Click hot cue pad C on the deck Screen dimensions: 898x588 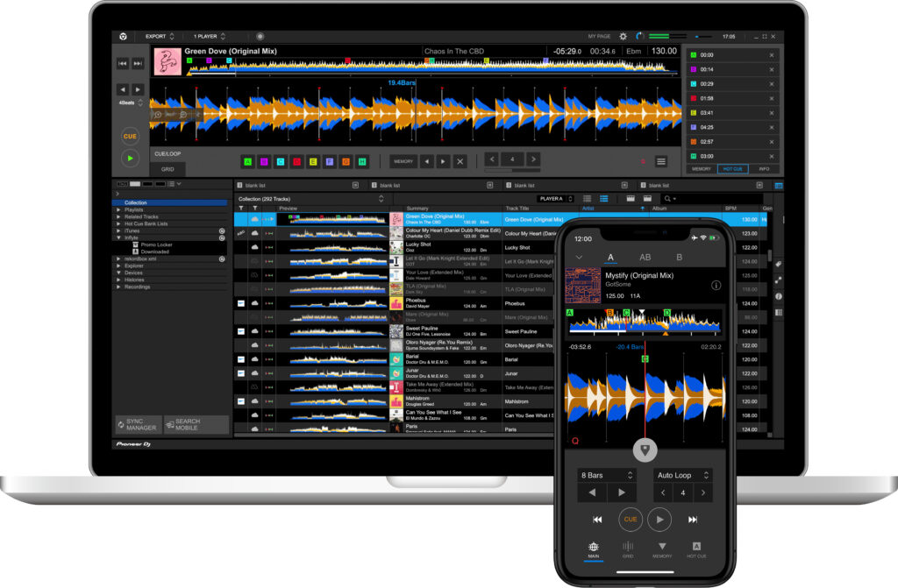[281, 160]
